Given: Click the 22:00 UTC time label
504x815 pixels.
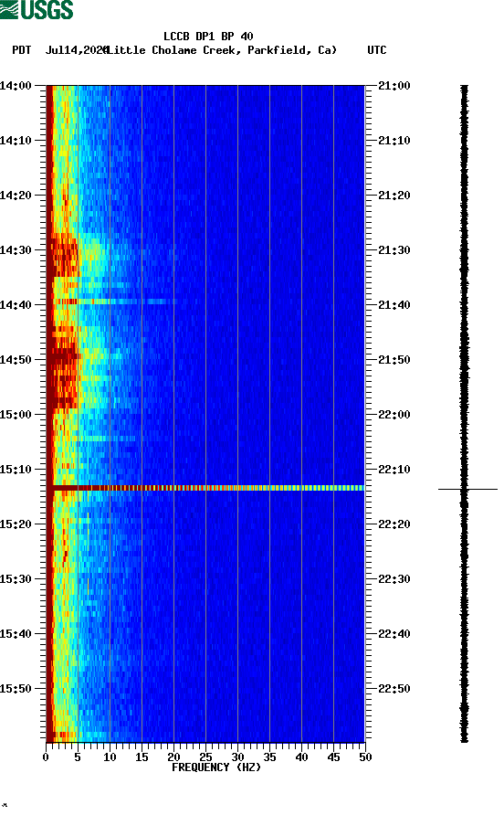Looking at the screenshot, I should click(394, 415).
